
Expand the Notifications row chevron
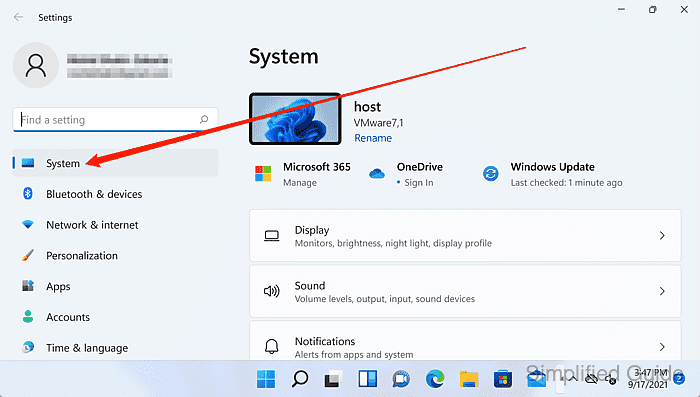(662, 347)
